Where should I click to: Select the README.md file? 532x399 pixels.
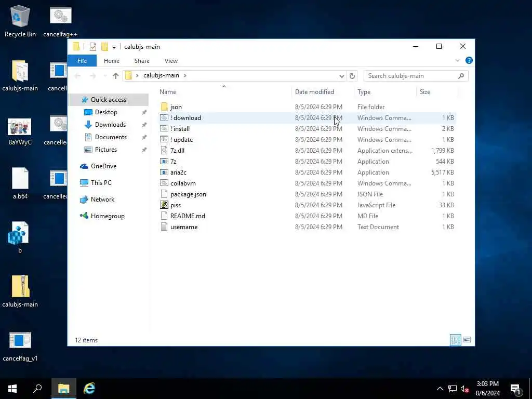(307, 216)
